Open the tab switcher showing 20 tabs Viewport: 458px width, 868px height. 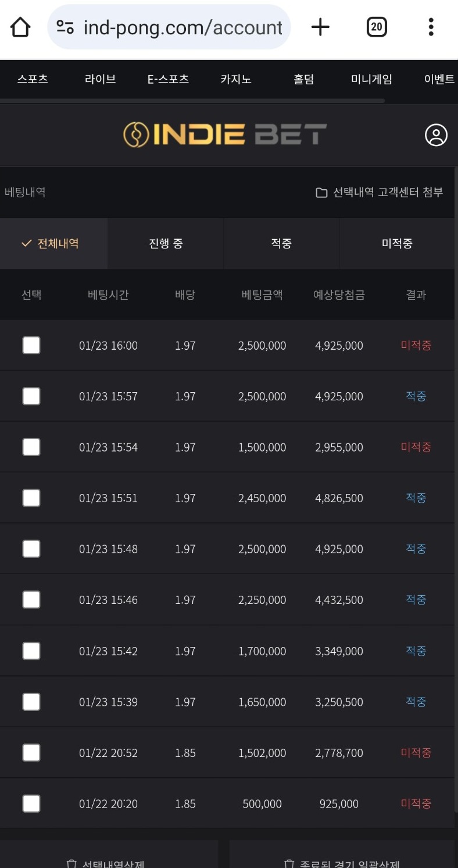(x=377, y=27)
